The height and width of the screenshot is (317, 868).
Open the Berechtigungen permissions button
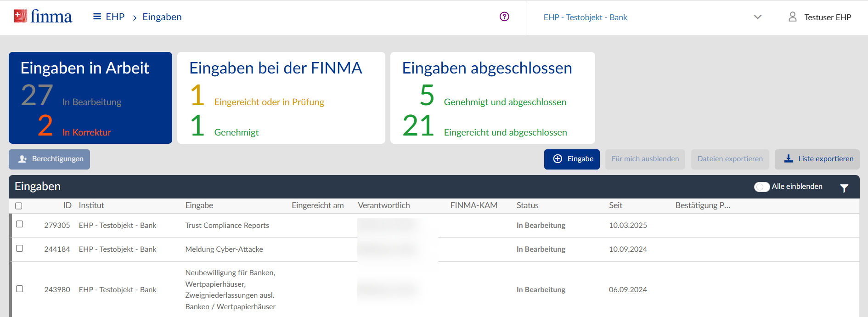coord(50,159)
